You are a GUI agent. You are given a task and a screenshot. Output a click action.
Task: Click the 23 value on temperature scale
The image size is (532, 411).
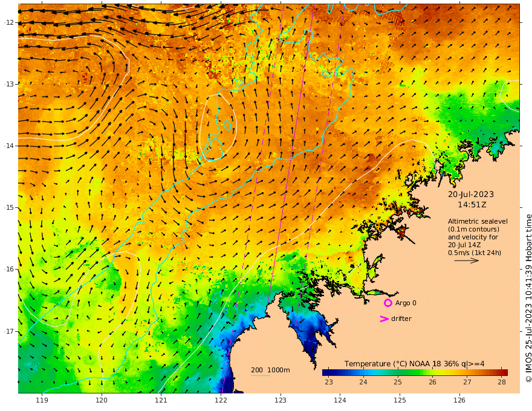[328, 382]
